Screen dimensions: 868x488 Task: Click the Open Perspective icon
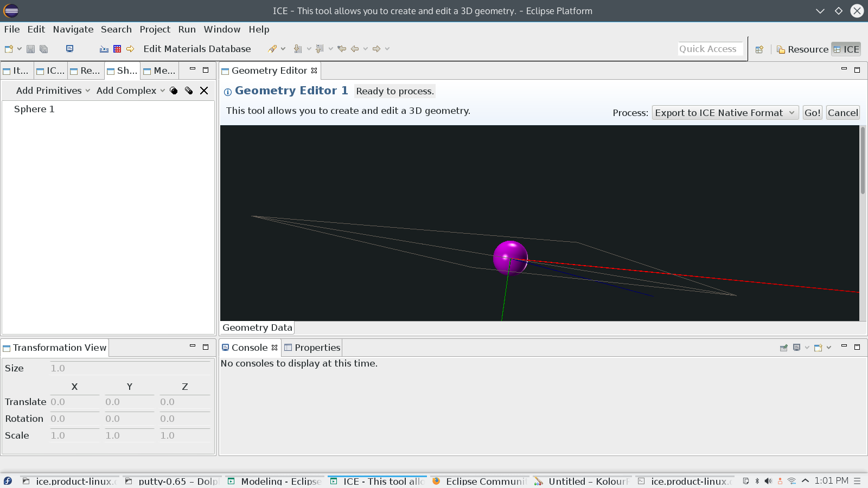coord(759,49)
